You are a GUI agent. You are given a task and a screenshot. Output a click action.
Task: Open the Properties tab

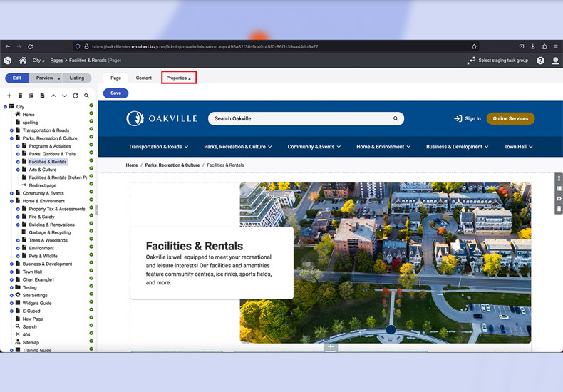[178, 78]
